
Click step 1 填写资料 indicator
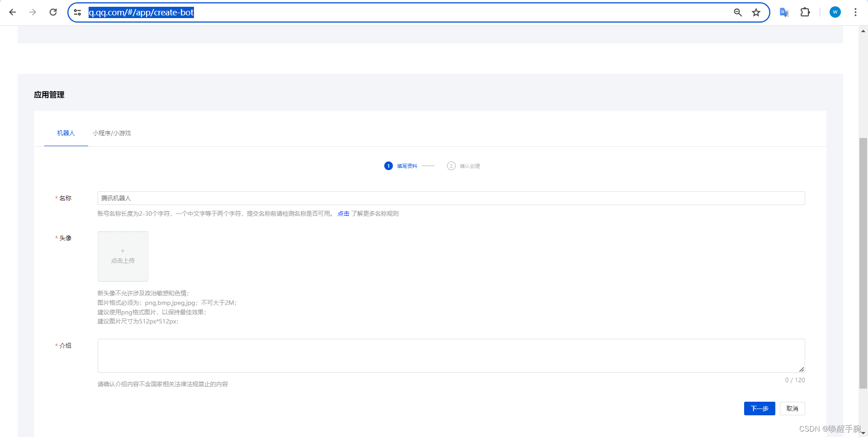(x=401, y=166)
